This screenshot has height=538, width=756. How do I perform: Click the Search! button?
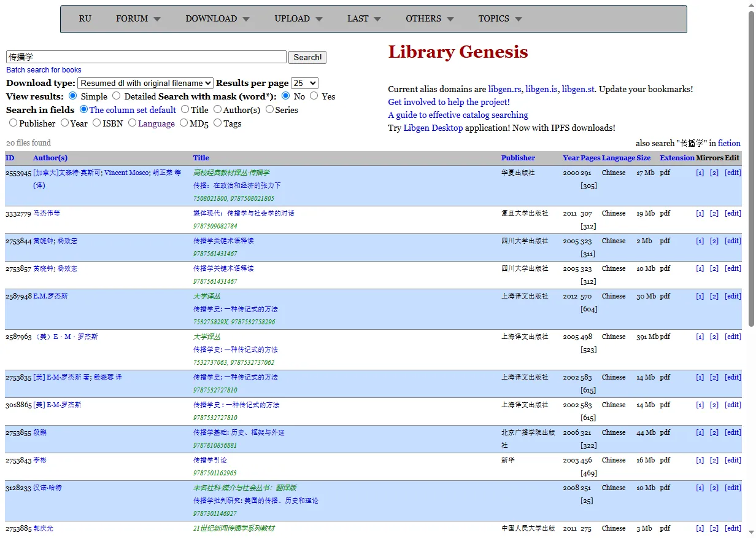click(x=307, y=57)
